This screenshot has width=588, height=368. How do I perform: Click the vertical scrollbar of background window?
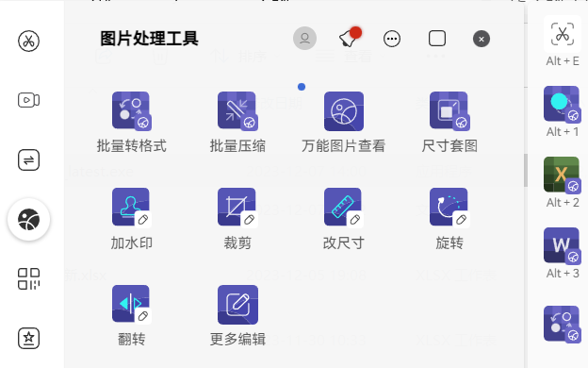point(526,170)
